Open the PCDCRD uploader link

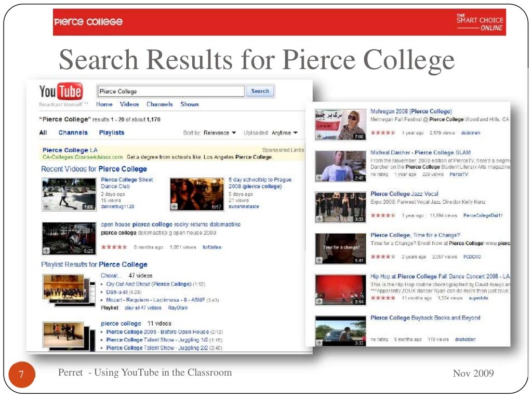(x=472, y=257)
